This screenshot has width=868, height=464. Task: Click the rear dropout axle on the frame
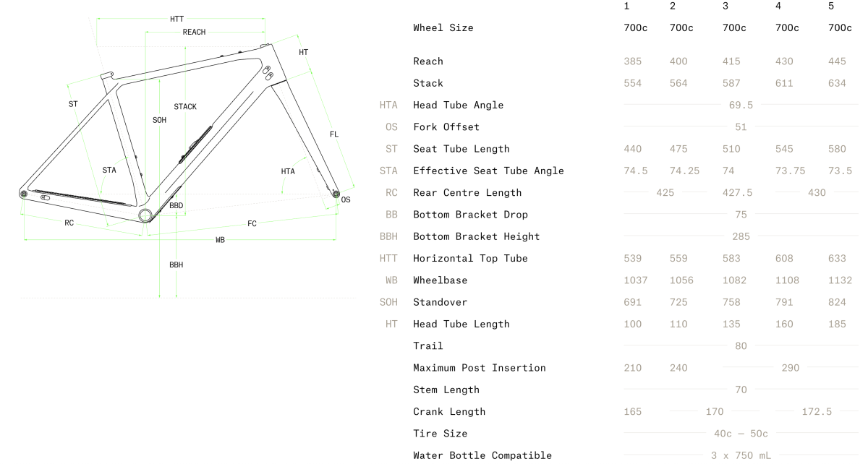(x=24, y=194)
